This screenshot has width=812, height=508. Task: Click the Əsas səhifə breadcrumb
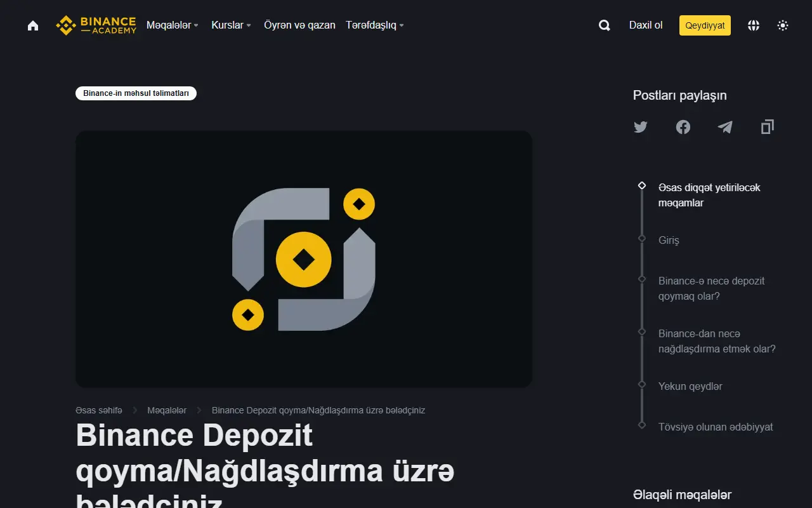(x=99, y=410)
